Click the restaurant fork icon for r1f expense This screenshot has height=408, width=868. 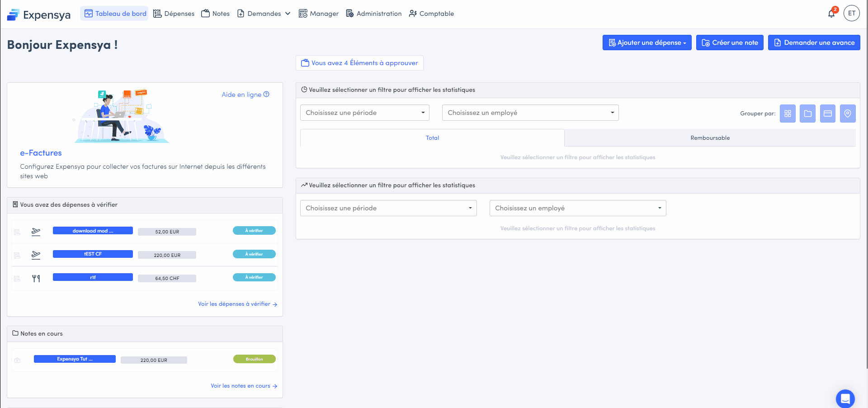click(x=36, y=279)
